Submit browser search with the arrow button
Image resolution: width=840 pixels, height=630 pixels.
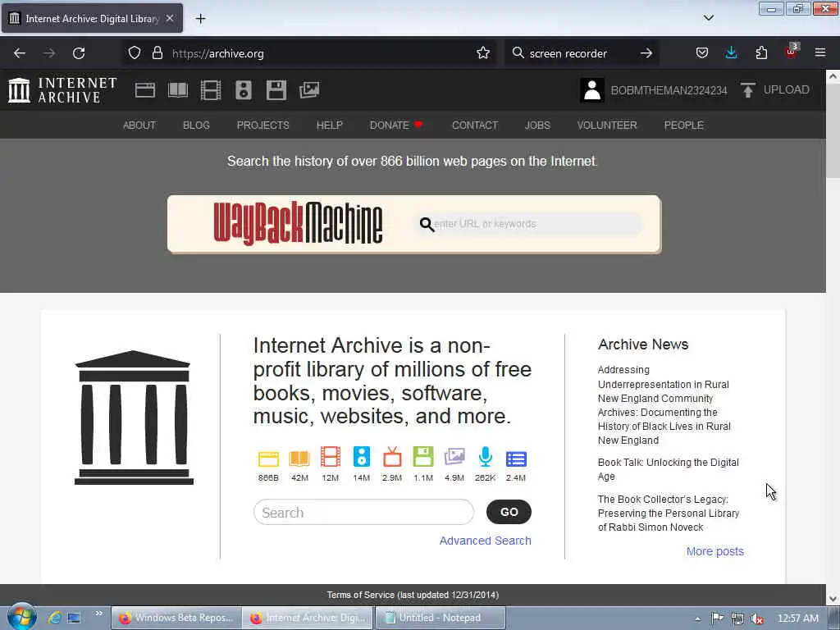tap(646, 53)
